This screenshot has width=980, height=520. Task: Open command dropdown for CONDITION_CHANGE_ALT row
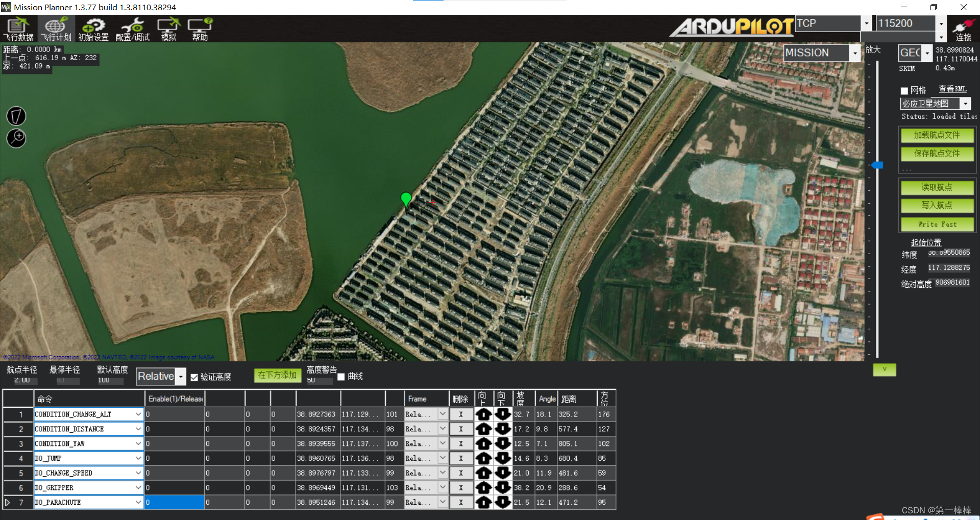click(138, 414)
